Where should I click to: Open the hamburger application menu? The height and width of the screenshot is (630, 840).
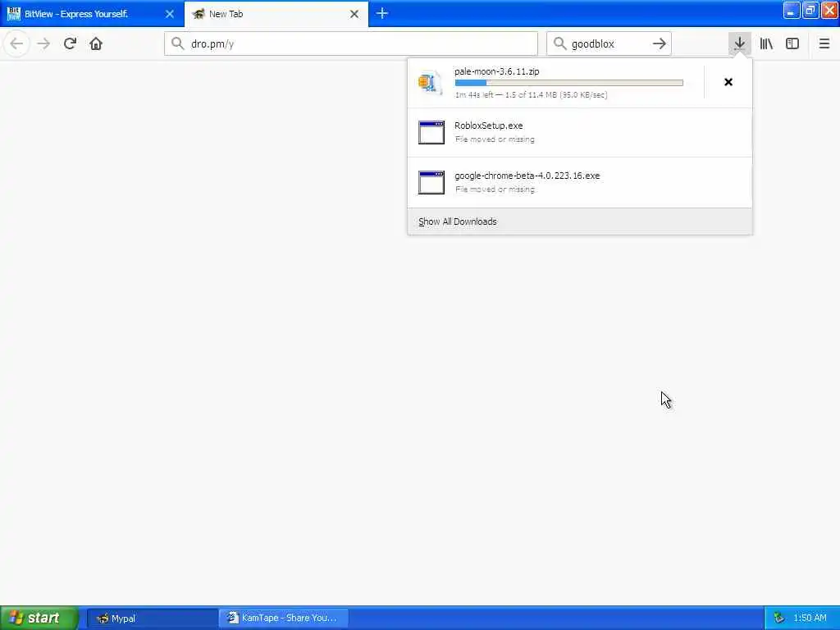point(824,43)
